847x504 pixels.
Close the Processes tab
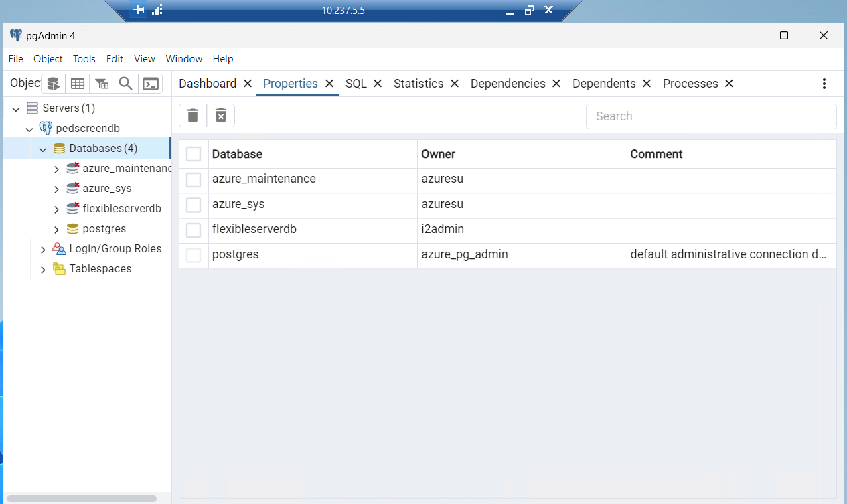[729, 84]
